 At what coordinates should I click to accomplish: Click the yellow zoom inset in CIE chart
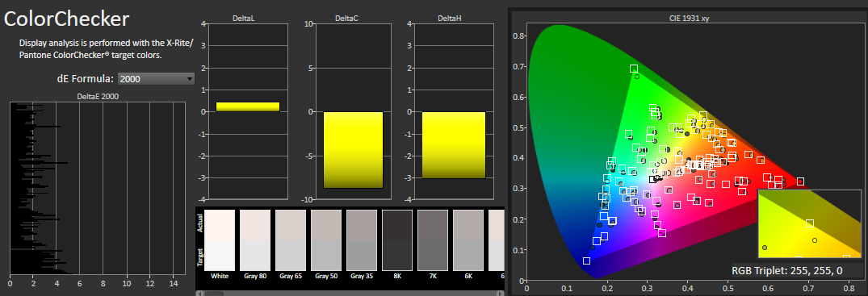pyautogui.click(x=809, y=223)
